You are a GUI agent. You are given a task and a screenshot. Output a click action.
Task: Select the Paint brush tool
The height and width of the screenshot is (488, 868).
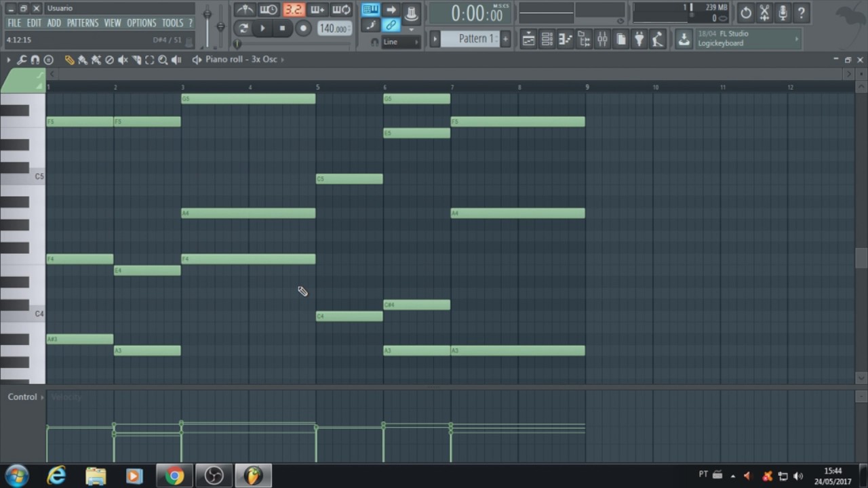click(83, 60)
